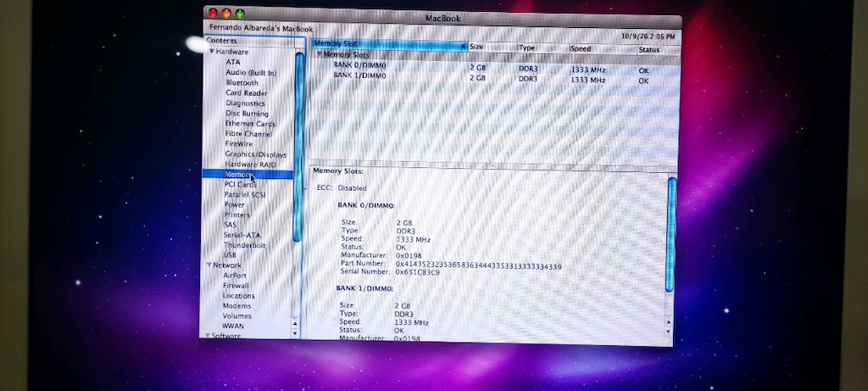Image resolution: width=868 pixels, height=391 pixels.
Task: Click the ECC: Disabled text
Action: click(342, 187)
